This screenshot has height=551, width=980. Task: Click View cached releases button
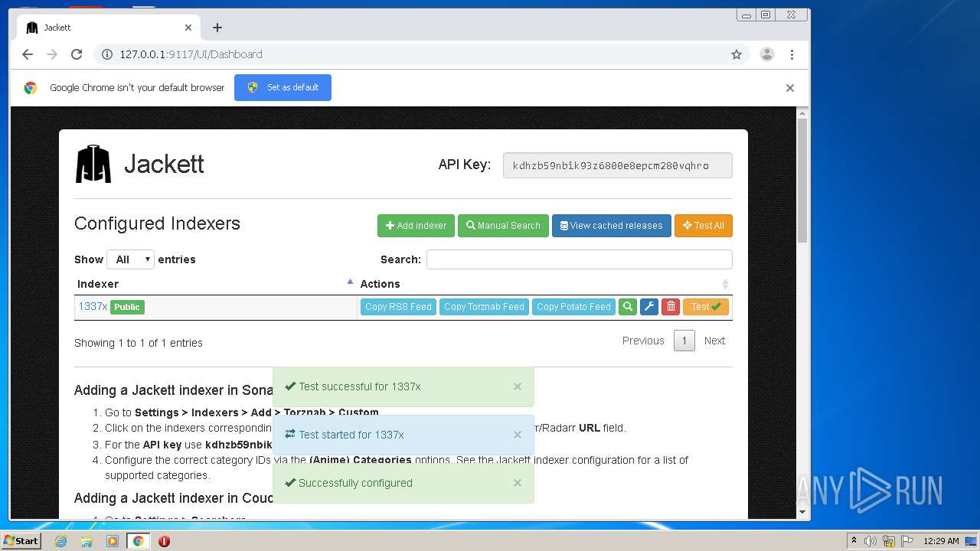[612, 226]
